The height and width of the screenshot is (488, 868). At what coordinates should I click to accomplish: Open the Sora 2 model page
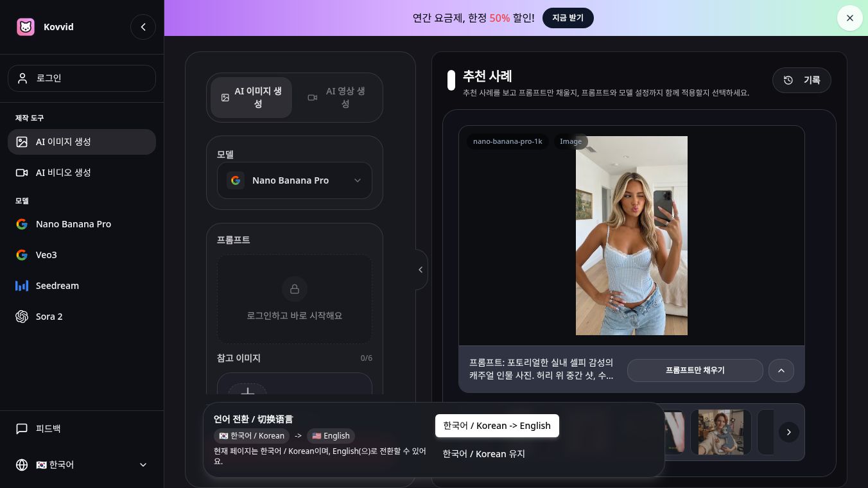point(82,317)
